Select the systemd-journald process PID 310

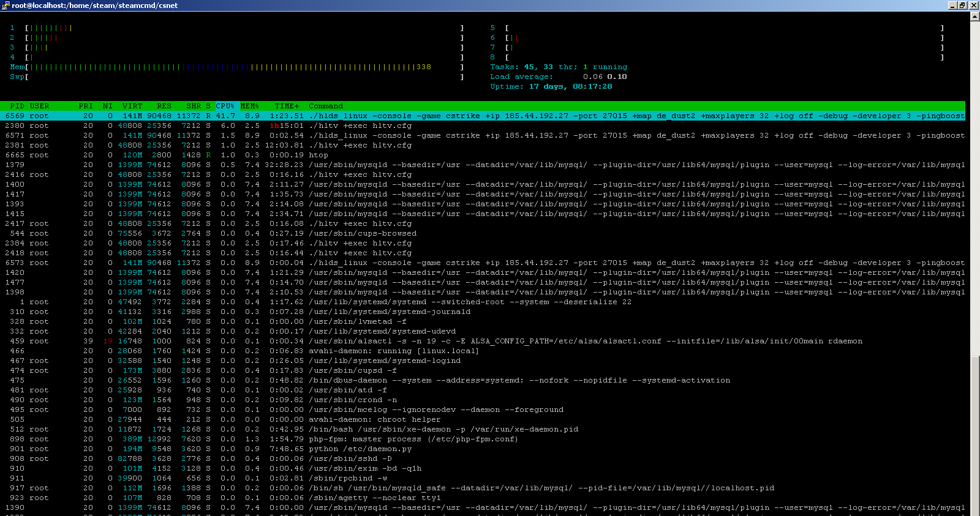[483, 312]
